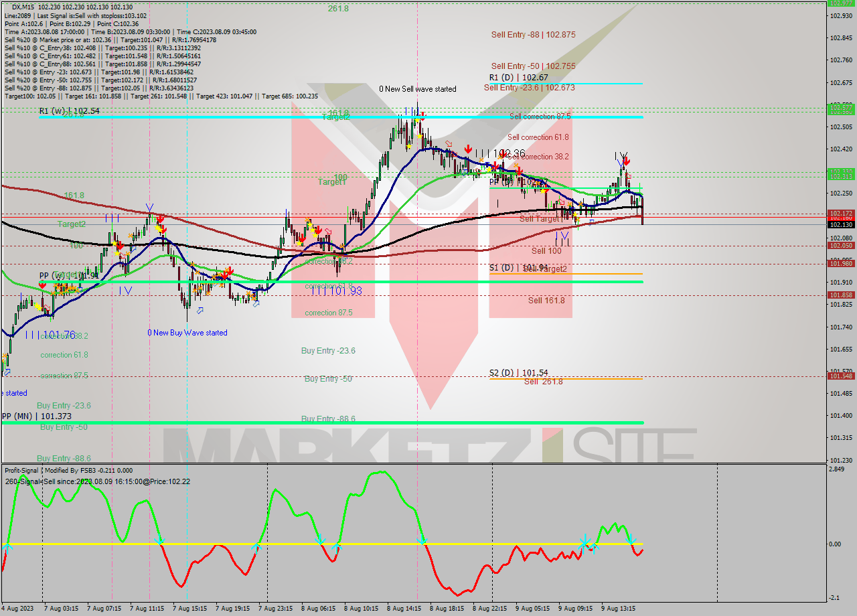Click the 102.930 price scale value
857x616 pixels.
(x=840, y=15)
